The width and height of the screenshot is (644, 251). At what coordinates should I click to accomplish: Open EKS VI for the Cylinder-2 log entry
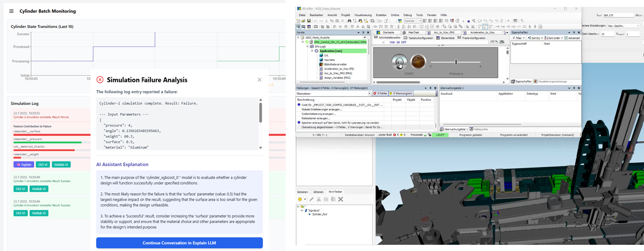[43, 165]
